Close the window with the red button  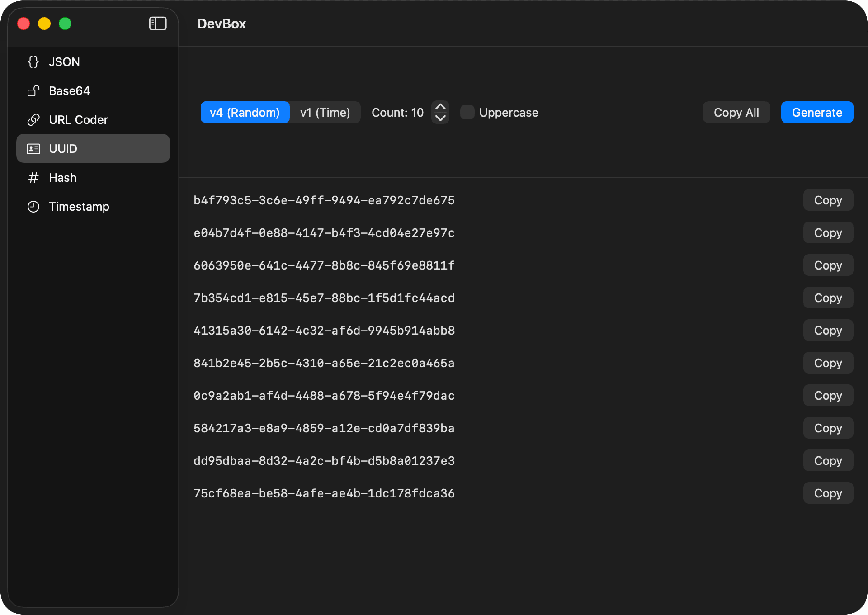tap(24, 24)
